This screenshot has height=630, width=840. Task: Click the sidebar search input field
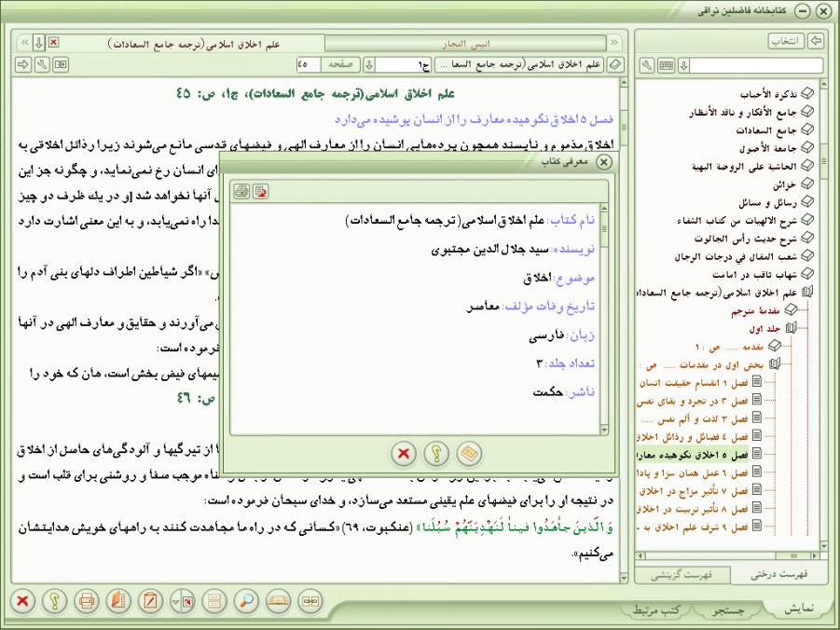756,66
